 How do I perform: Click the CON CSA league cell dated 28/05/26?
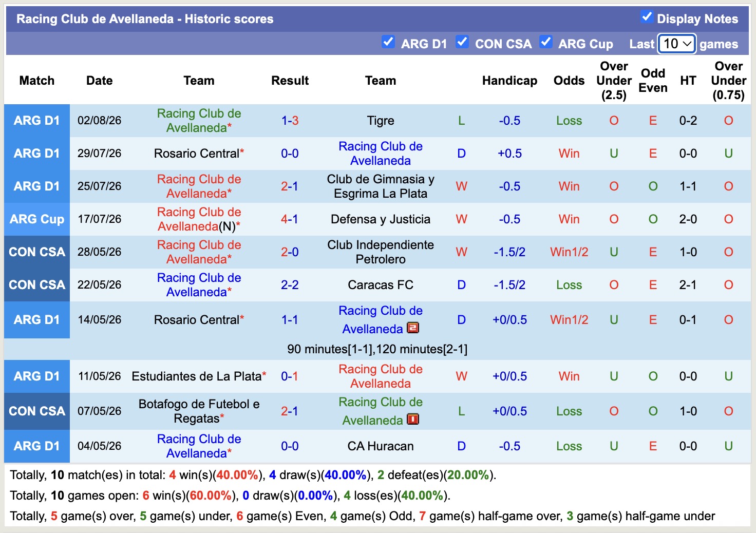click(37, 252)
